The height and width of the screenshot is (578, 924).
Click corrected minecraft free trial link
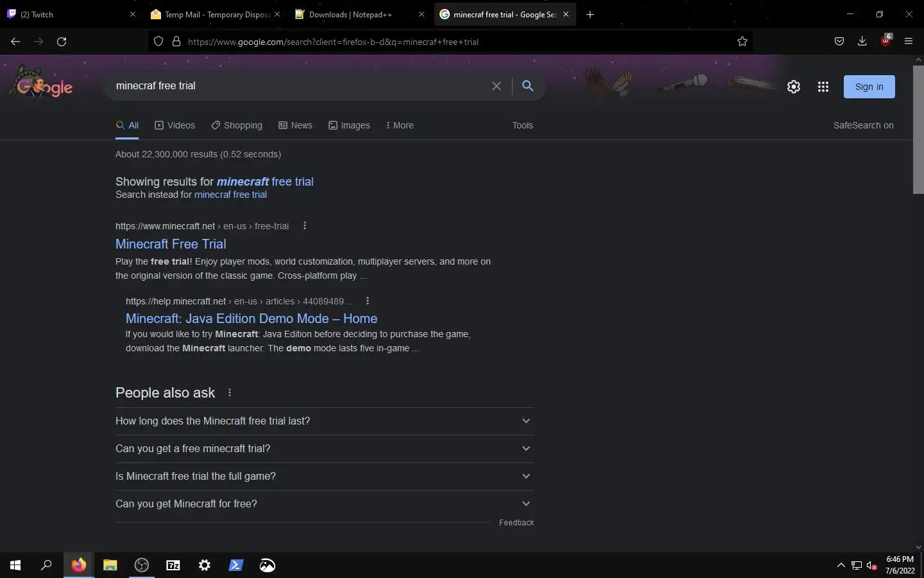[x=265, y=182]
